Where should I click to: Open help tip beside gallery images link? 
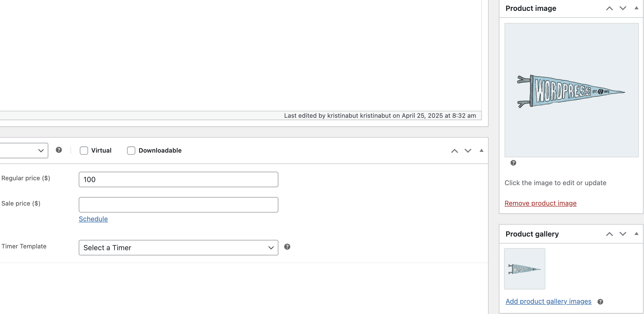point(600,302)
